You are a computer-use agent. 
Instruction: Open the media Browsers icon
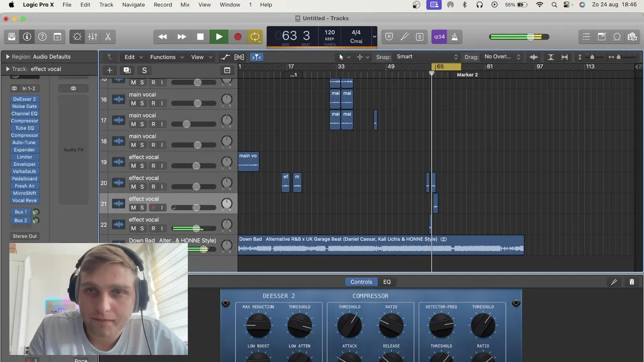[x=632, y=37]
